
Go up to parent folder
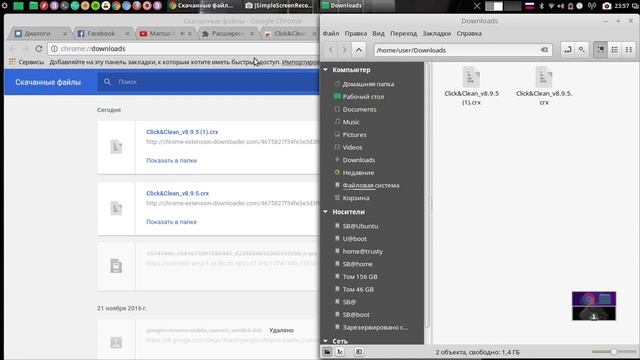[358, 50]
